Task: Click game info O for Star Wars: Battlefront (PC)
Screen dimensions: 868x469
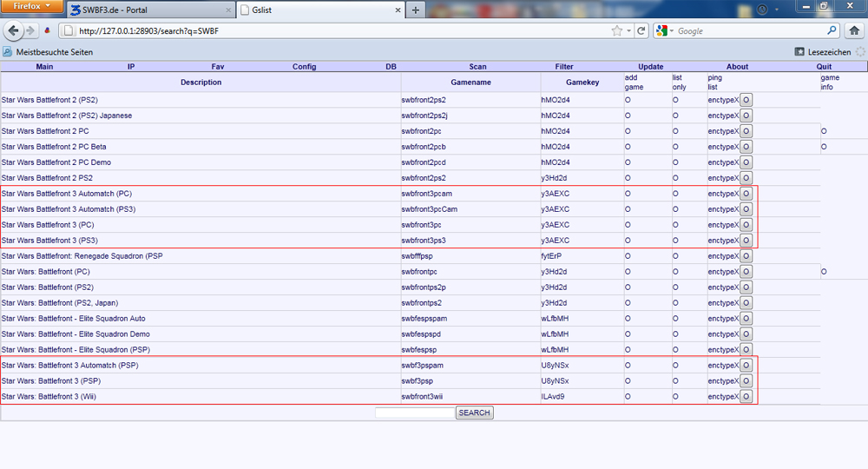Action: tap(824, 272)
